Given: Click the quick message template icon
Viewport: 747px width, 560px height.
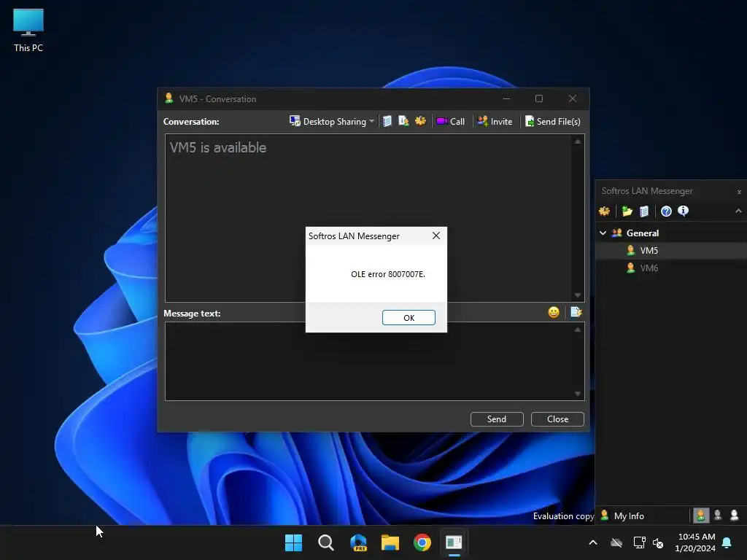Looking at the screenshot, I should coord(576,312).
